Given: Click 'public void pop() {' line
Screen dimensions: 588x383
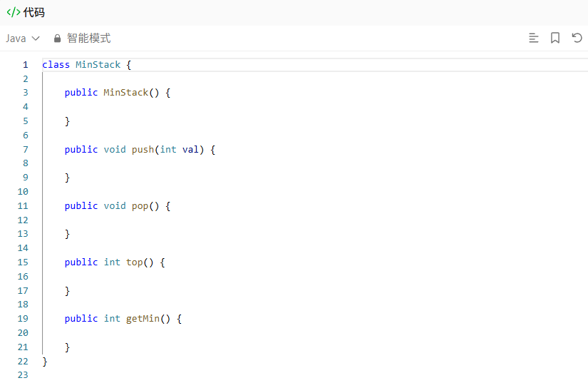Looking at the screenshot, I should coord(118,206).
